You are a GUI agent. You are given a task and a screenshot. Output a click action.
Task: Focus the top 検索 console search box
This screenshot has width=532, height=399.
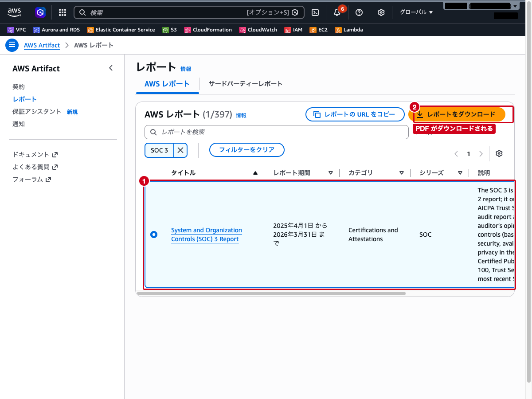click(189, 12)
